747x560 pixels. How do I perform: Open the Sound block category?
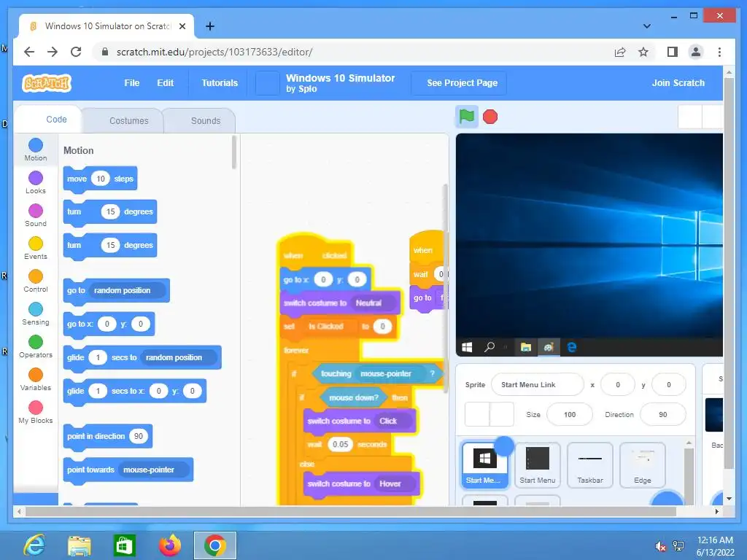point(36,215)
